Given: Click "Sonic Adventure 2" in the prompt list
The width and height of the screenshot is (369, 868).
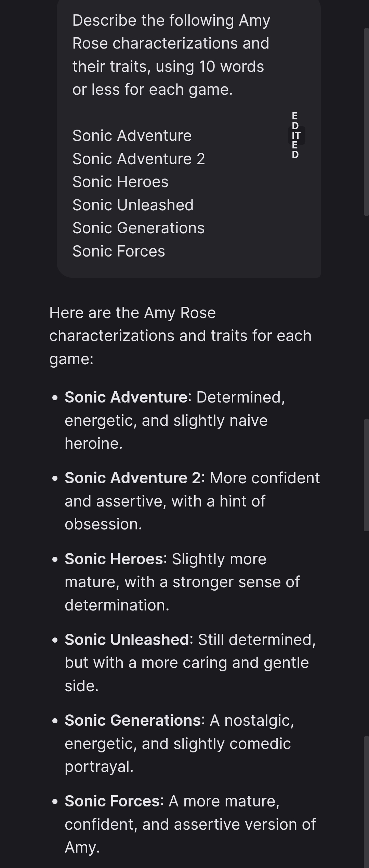Looking at the screenshot, I should [x=139, y=159].
